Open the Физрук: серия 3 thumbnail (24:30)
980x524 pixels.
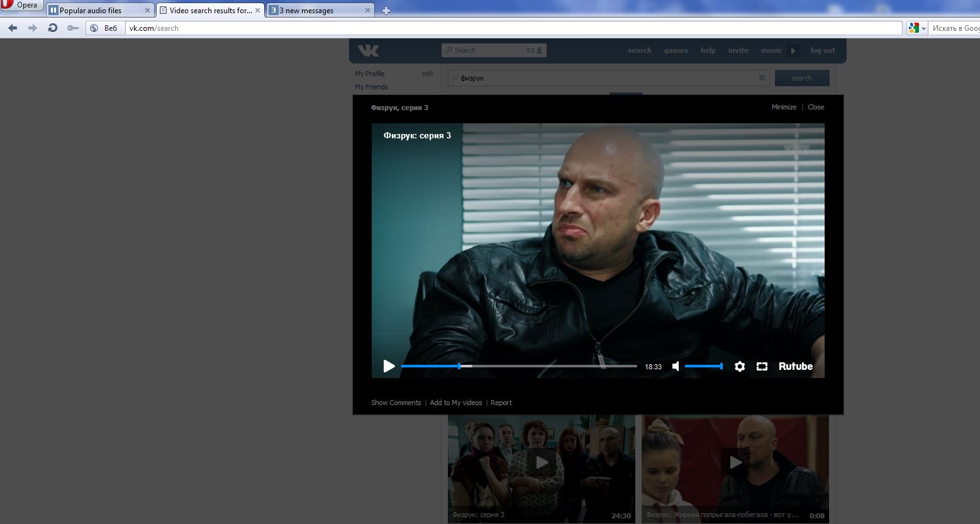tap(541, 469)
